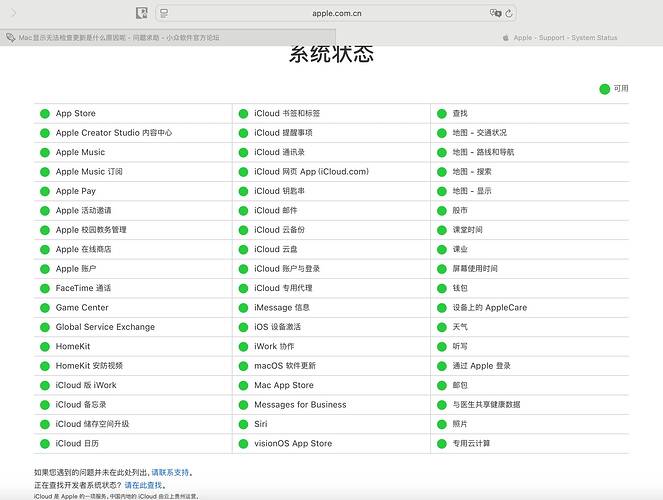Click the status dot beside iCloud 书签和标签

coord(243,114)
